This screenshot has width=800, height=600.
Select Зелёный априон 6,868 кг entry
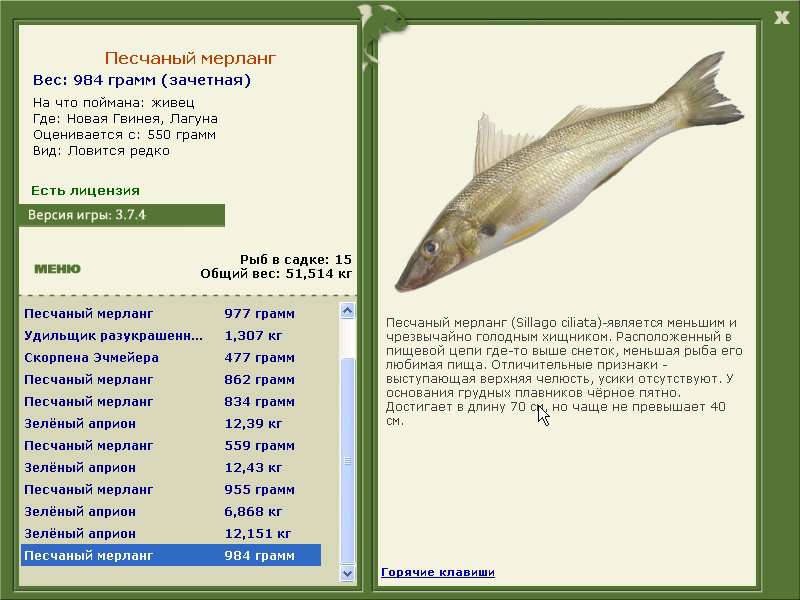[171, 511]
